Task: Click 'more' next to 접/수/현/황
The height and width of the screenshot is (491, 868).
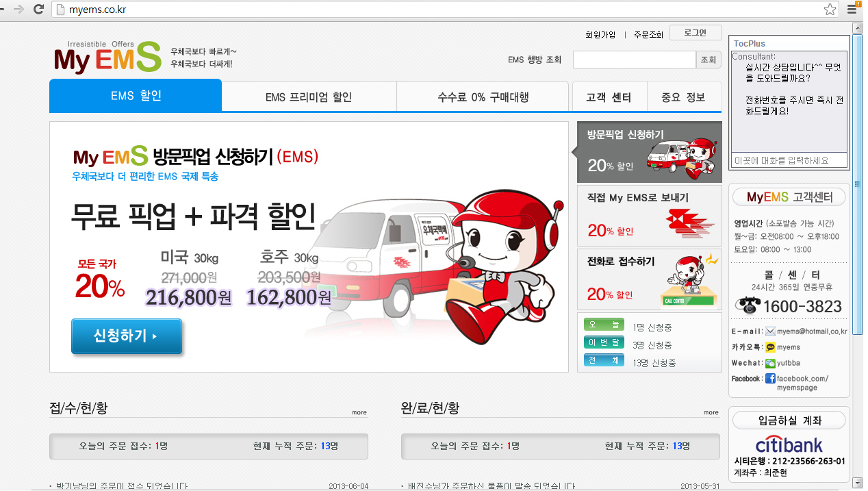Action: [x=359, y=412]
